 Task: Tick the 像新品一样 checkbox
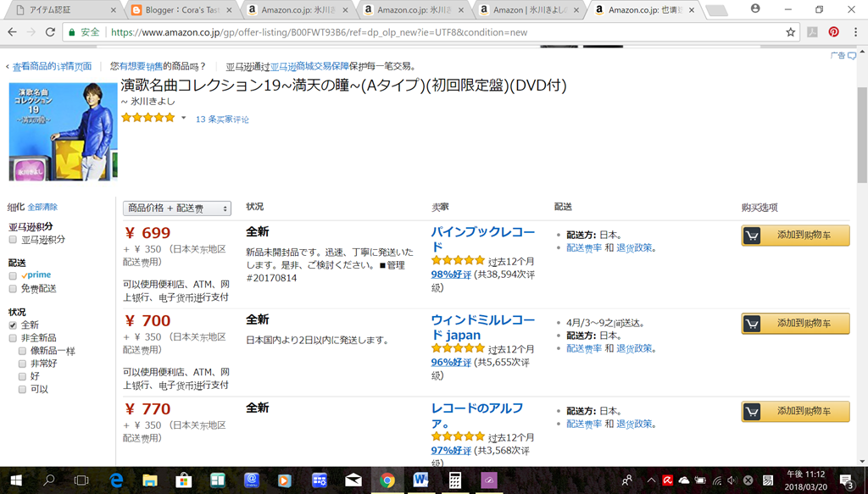(22, 351)
